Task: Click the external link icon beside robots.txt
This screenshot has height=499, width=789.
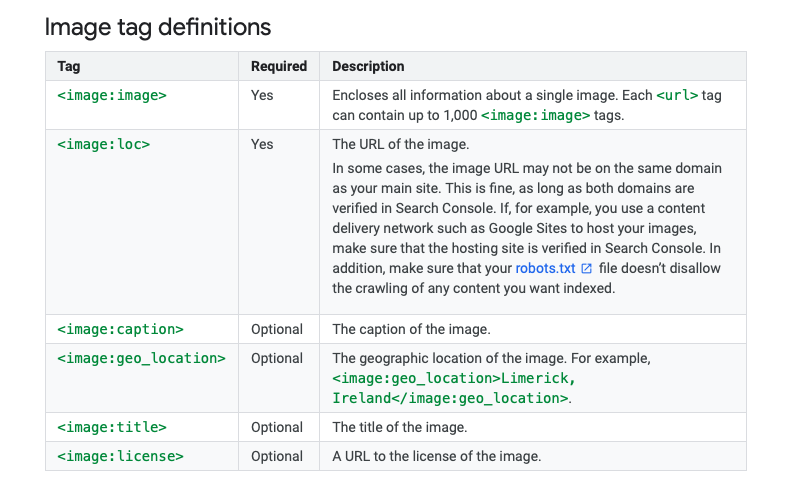Action: (586, 269)
